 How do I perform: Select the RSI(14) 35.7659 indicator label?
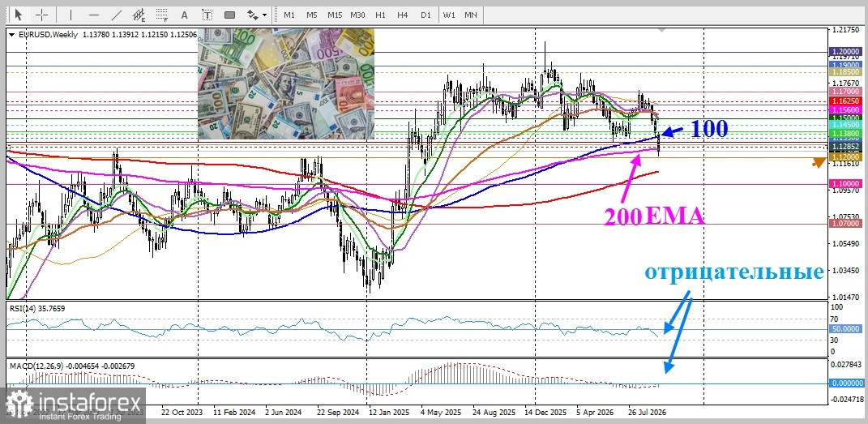click(x=36, y=308)
